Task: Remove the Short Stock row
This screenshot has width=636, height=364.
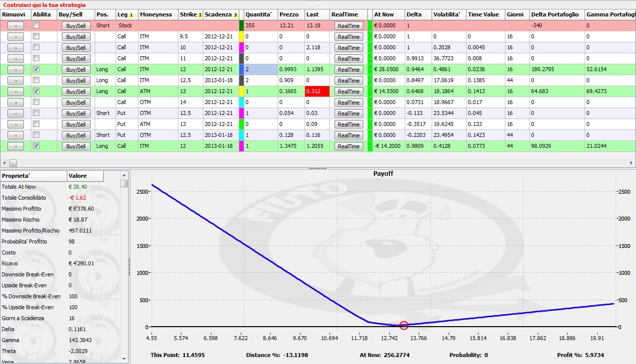Action: point(15,26)
